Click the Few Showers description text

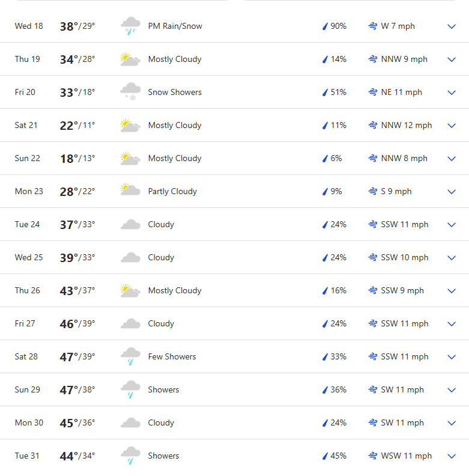[x=172, y=357]
